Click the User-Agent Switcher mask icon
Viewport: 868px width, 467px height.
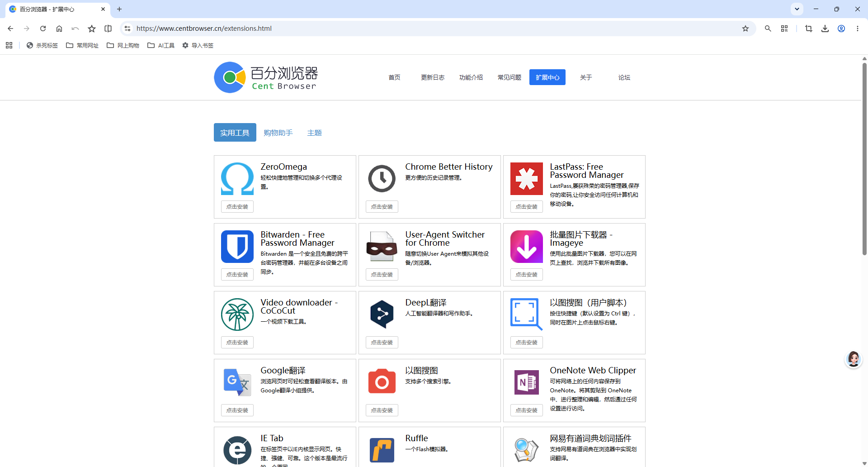pyautogui.click(x=382, y=247)
